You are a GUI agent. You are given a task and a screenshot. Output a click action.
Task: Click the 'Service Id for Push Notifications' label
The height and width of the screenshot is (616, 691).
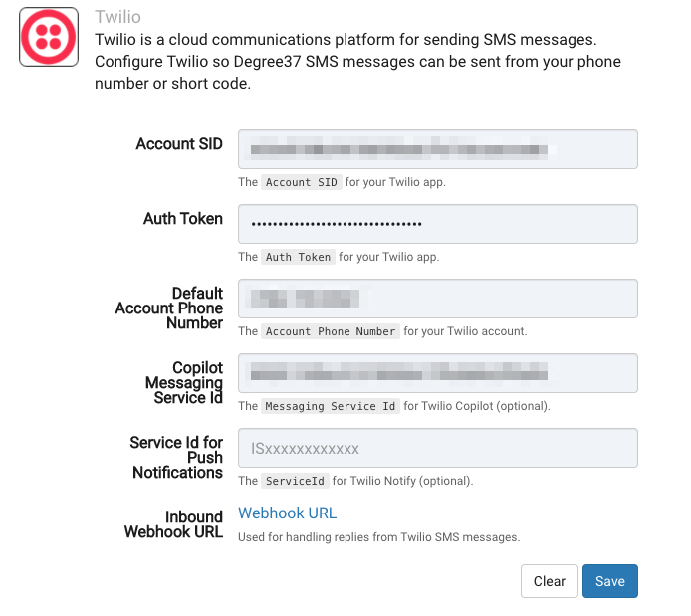click(176, 457)
